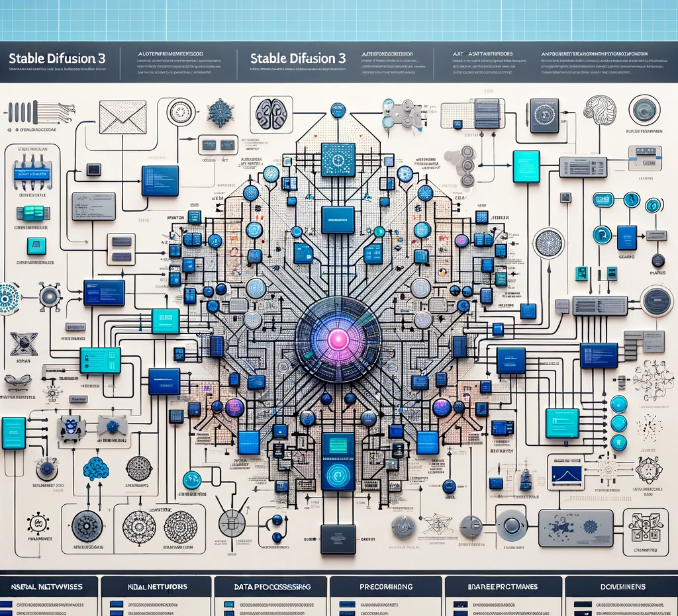Click the gray panel with blue gear

[575, 528]
